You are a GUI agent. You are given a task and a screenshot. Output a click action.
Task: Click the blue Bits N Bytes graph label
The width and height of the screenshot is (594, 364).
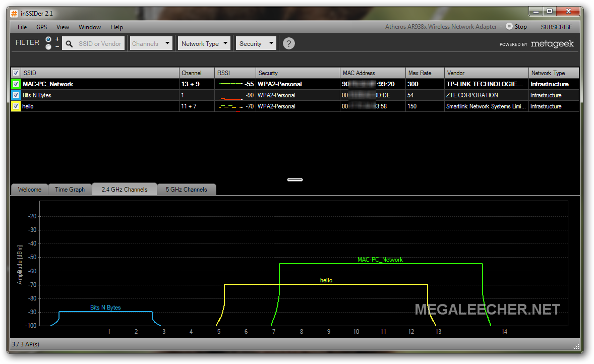(105, 308)
